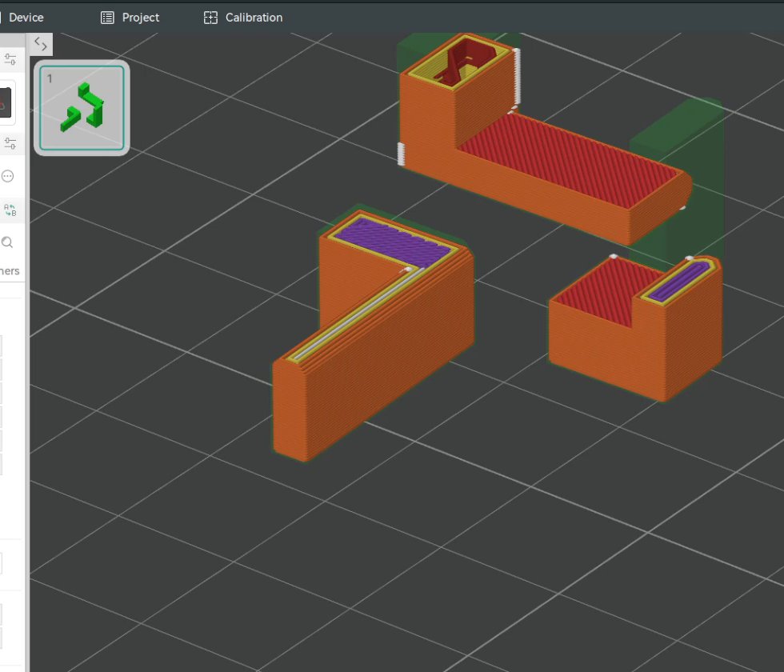The image size is (784, 672).
Task: Click the A/B compare presets icon
Action: coord(10,210)
